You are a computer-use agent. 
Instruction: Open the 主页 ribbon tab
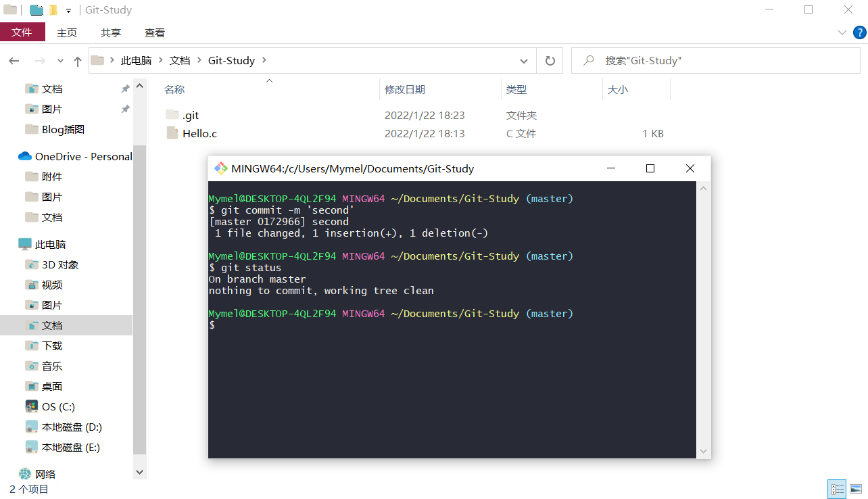click(67, 32)
